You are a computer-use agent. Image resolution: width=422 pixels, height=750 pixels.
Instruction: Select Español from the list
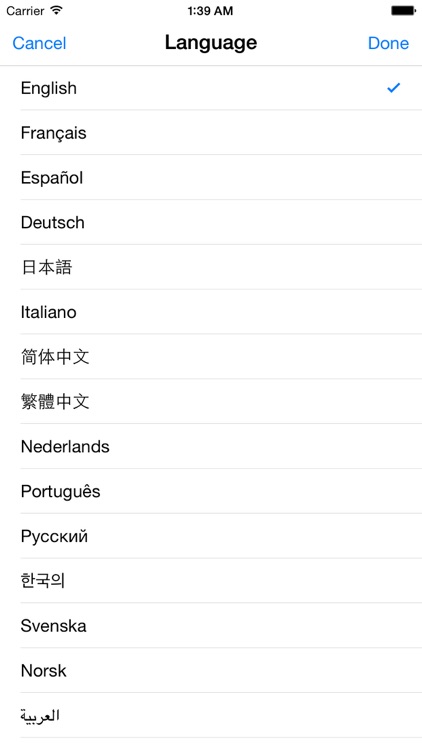211,177
